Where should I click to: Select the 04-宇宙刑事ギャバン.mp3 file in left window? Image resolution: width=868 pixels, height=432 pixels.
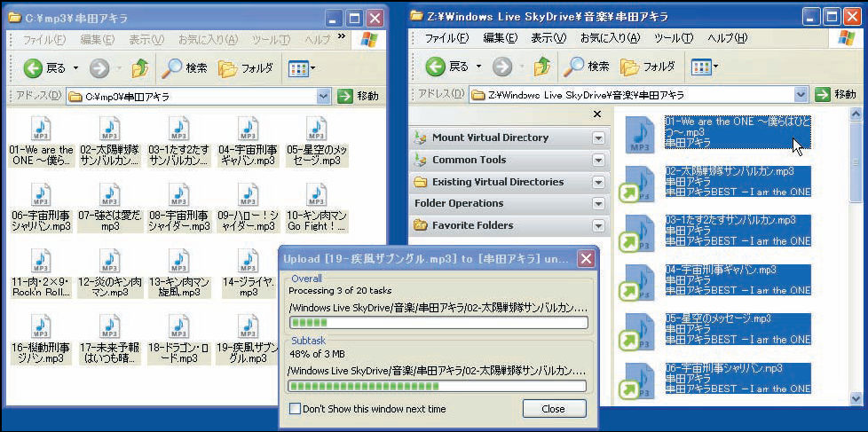click(248, 142)
